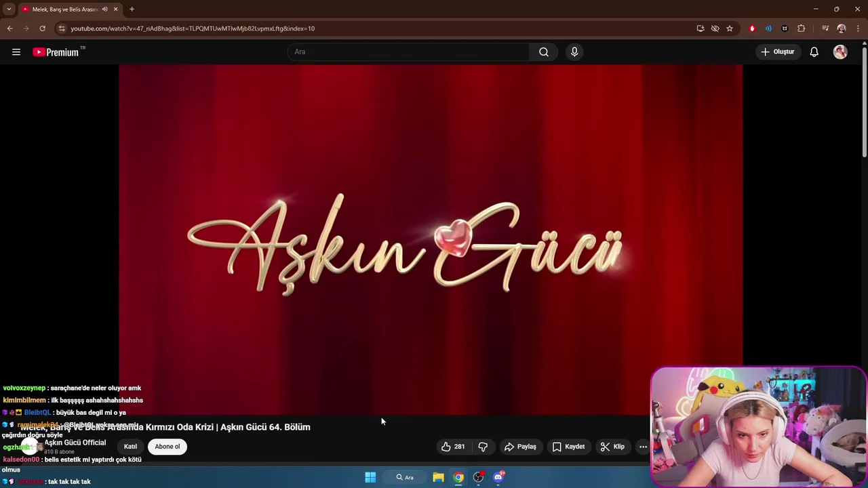Screen dimensions: 868x488
Task: Click the streamer webcam overlay
Action: pyautogui.click(x=758, y=427)
